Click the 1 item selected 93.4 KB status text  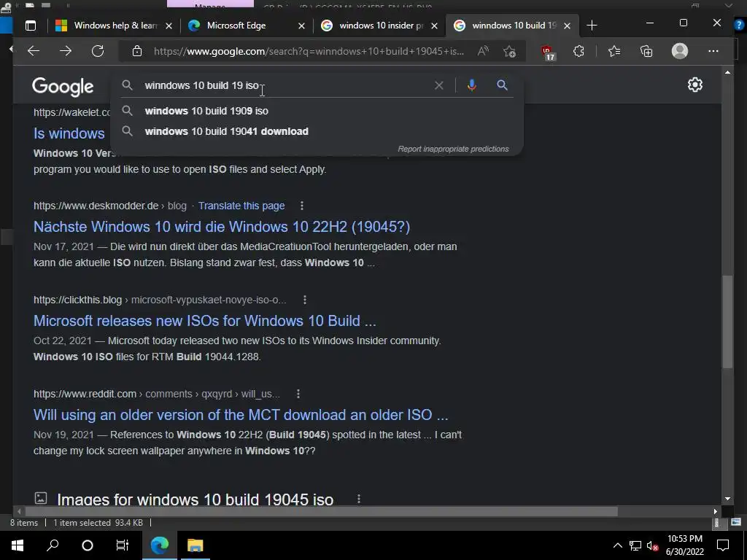click(98, 523)
